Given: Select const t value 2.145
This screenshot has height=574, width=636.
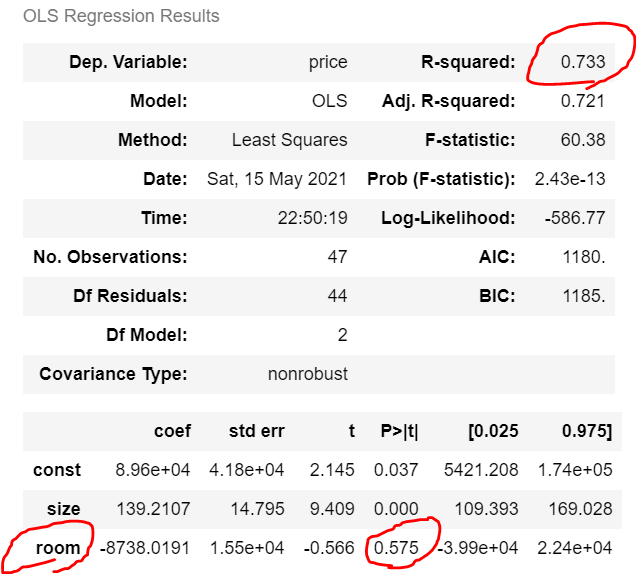Looking at the screenshot, I should pyautogui.click(x=332, y=470).
